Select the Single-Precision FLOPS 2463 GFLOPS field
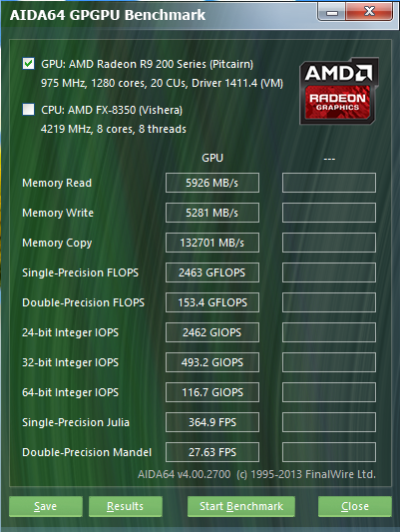400x532 pixels. pos(212,272)
